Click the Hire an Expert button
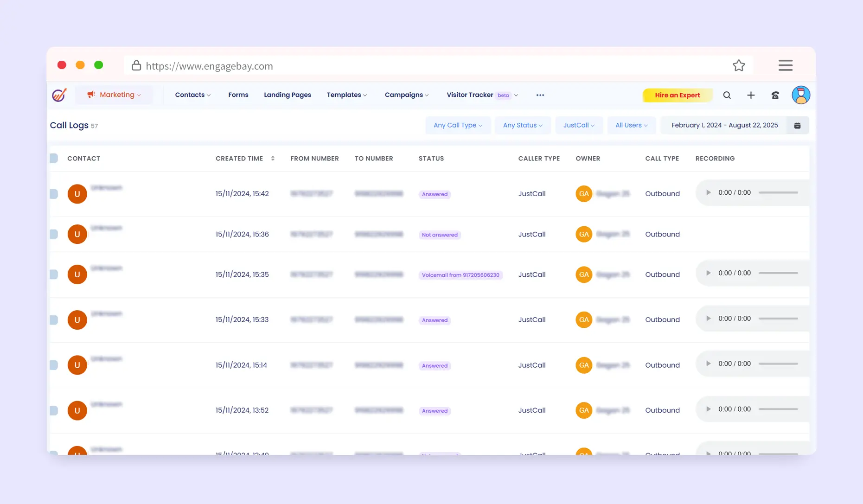Viewport: 863px width, 504px height. click(677, 95)
